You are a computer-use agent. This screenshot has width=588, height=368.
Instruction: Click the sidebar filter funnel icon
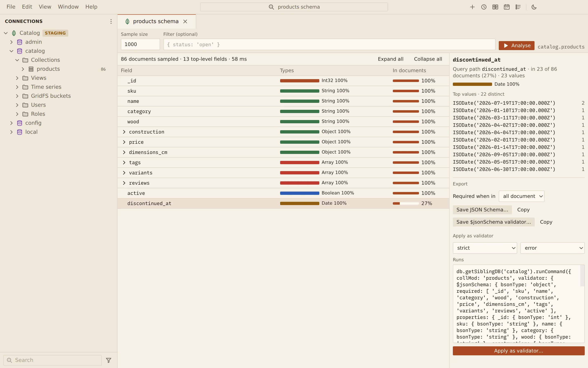(109, 360)
